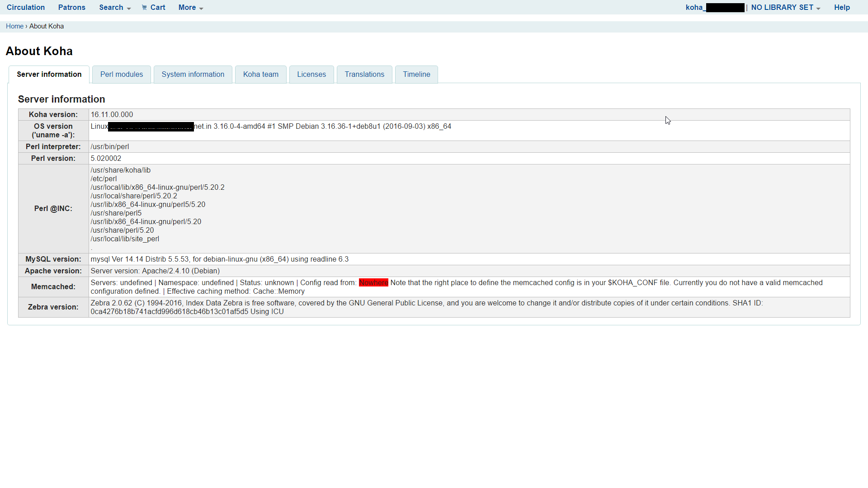The height and width of the screenshot is (488, 868).
Task: Click the Perl interpreter path /usr/bin/perl
Action: point(110,147)
